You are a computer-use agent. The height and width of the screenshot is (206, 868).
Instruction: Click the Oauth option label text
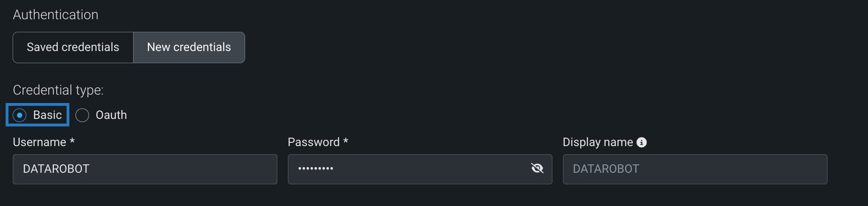point(111,115)
